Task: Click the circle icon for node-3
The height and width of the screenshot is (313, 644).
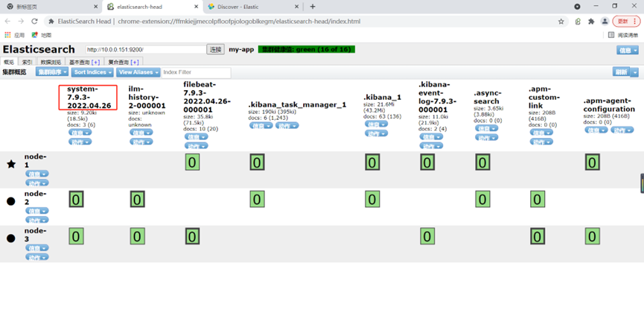Action: pos(11,238)
